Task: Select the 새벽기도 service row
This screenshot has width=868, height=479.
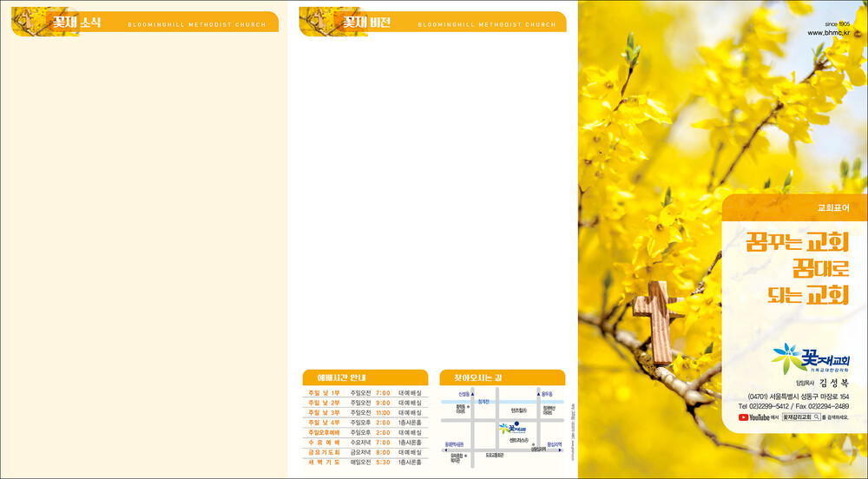Action: [365, 462]
